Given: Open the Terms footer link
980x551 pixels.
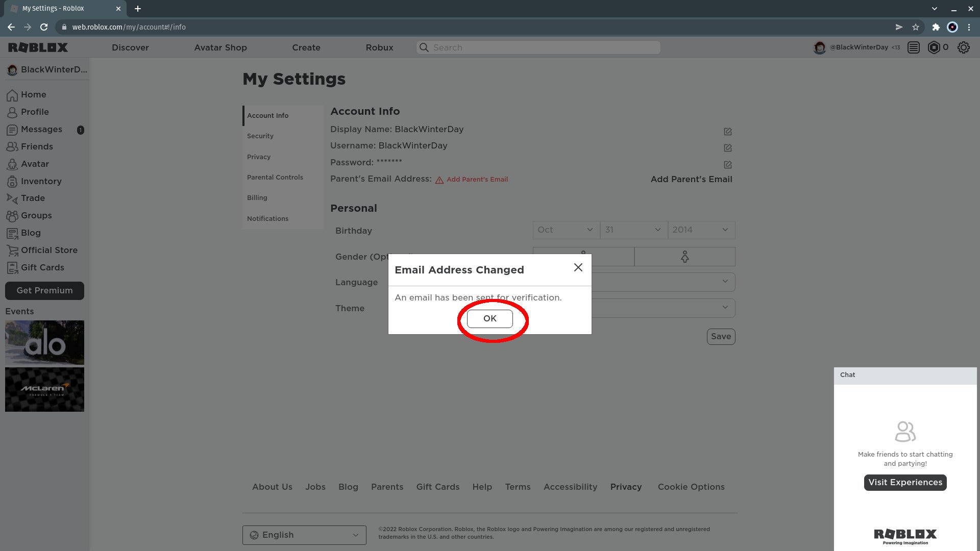Looking at the screenshot, I should click(x=518, y=487).
